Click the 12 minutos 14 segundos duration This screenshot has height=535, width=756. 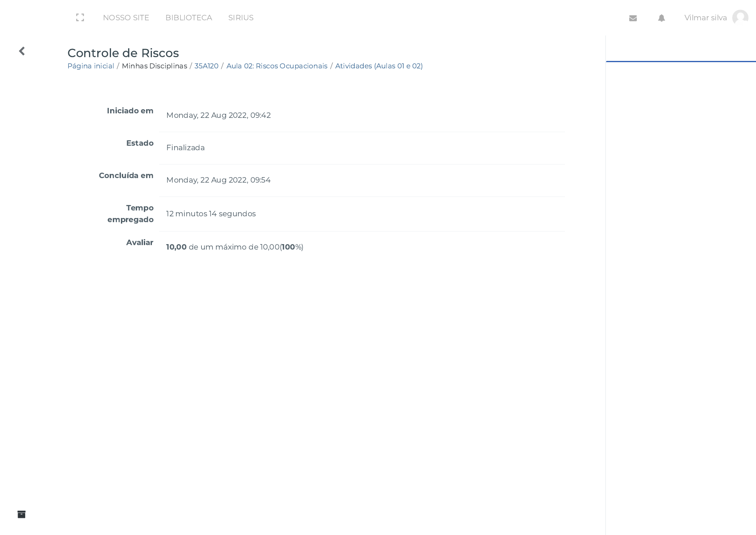click(211, 214)
